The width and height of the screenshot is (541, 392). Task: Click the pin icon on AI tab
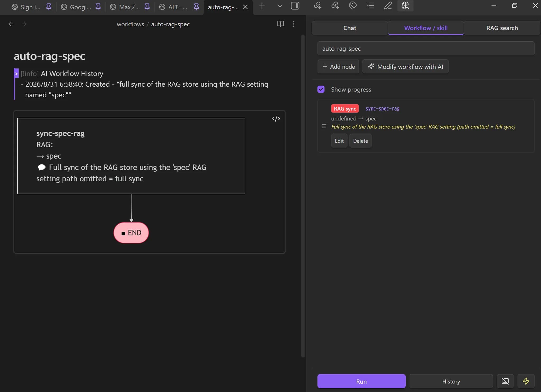click(196, 7)
